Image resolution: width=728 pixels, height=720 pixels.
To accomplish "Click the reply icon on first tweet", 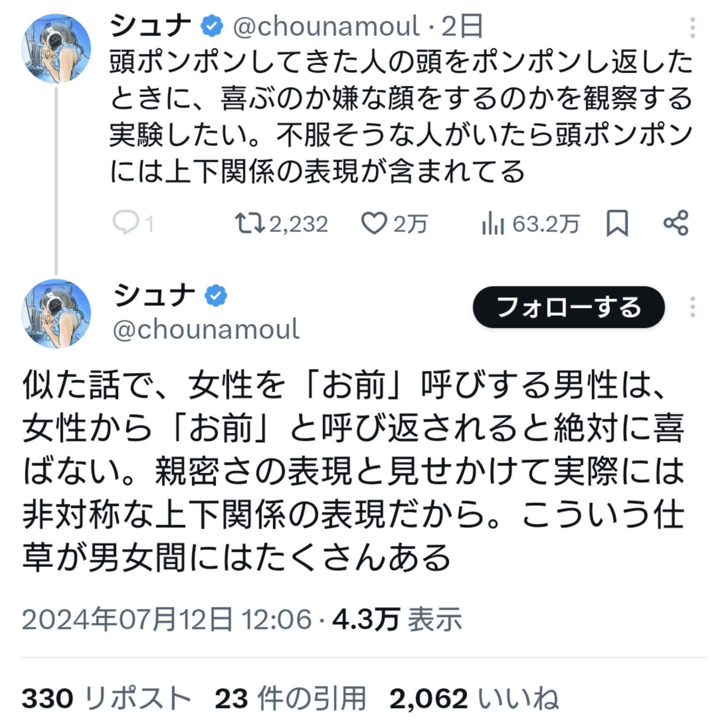I will point(126,223).
